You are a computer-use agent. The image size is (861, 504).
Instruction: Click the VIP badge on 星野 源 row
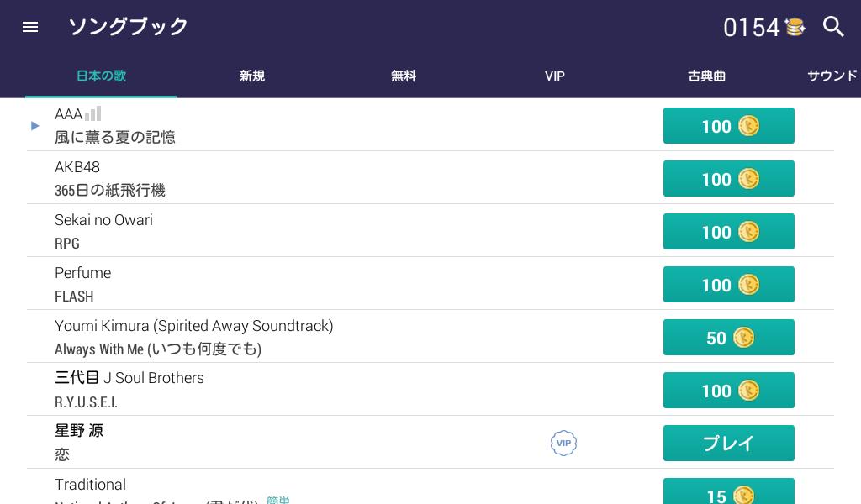(x=563, y=444)
